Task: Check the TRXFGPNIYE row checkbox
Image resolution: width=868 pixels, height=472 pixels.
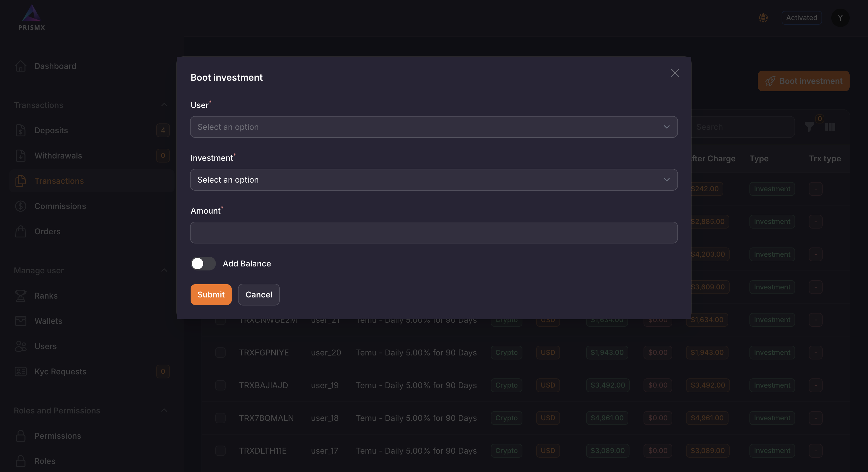Action: [x=220, y=353]
